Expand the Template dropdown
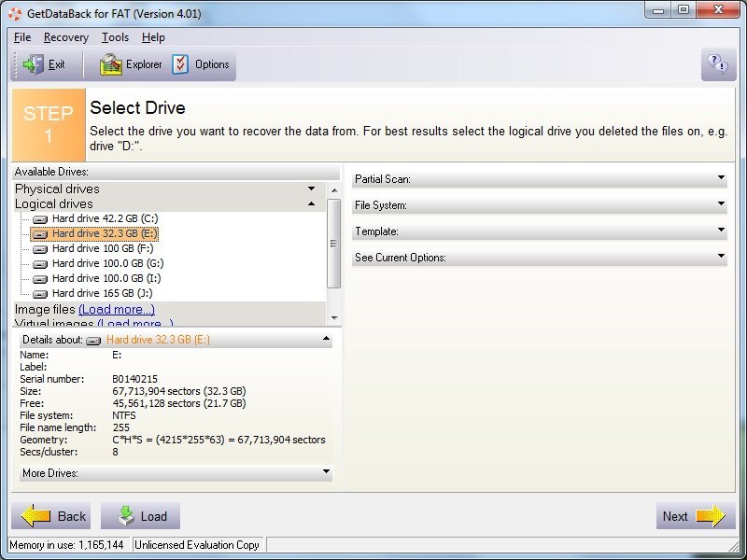Image resolution: width=747 pixels, height=560 pixels. click(721, 231)
